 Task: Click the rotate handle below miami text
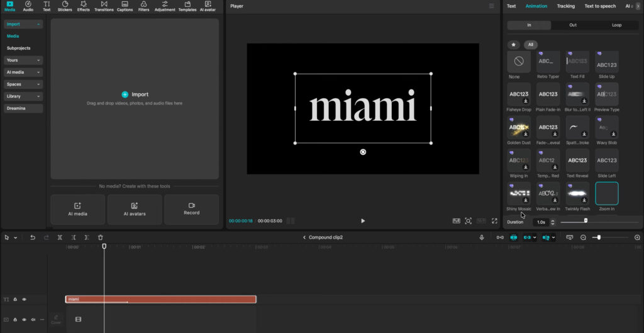point(363,152)
